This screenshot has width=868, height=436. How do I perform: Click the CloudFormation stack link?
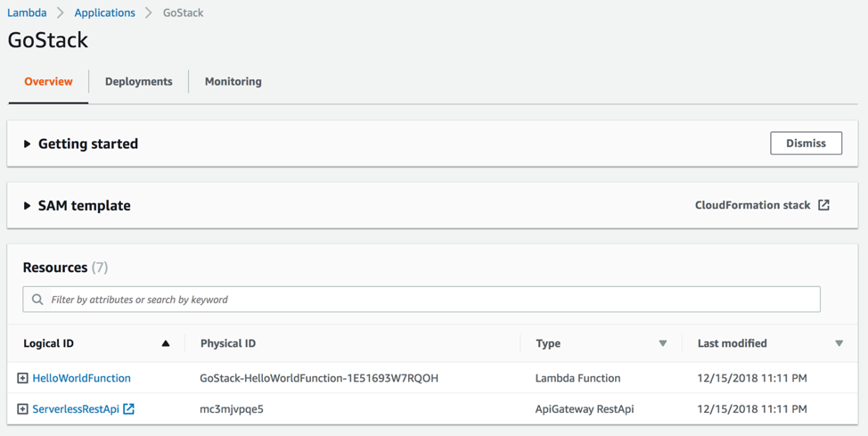(x=752, y=205)
